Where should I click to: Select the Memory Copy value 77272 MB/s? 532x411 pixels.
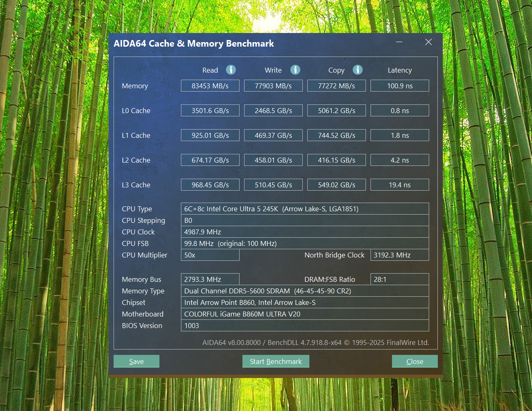[337, 86]
